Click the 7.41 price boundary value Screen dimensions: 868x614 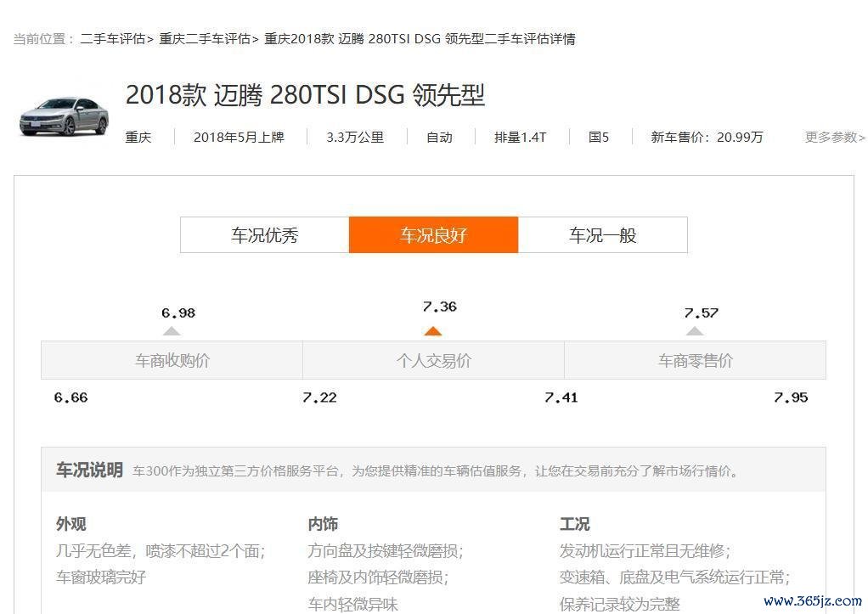click(561, 397)
